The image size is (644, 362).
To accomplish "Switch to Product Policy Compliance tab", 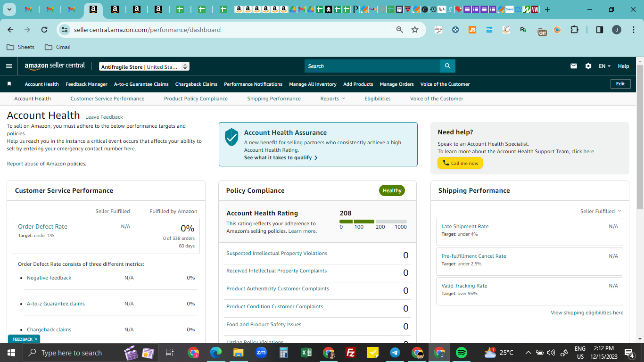I will click(196, 99).
